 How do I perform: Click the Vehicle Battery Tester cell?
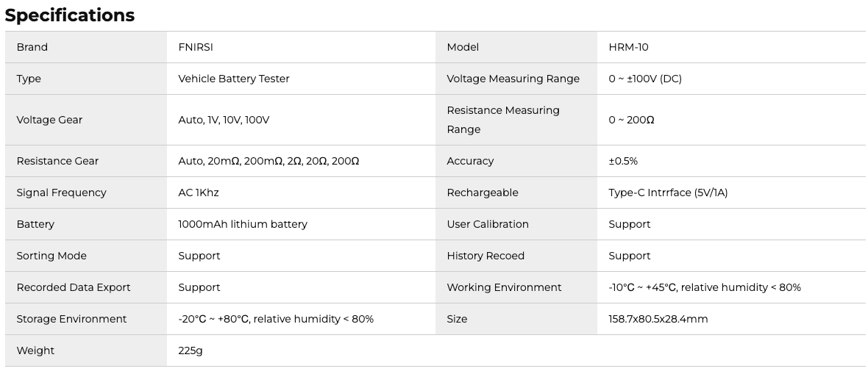[234, 79]
